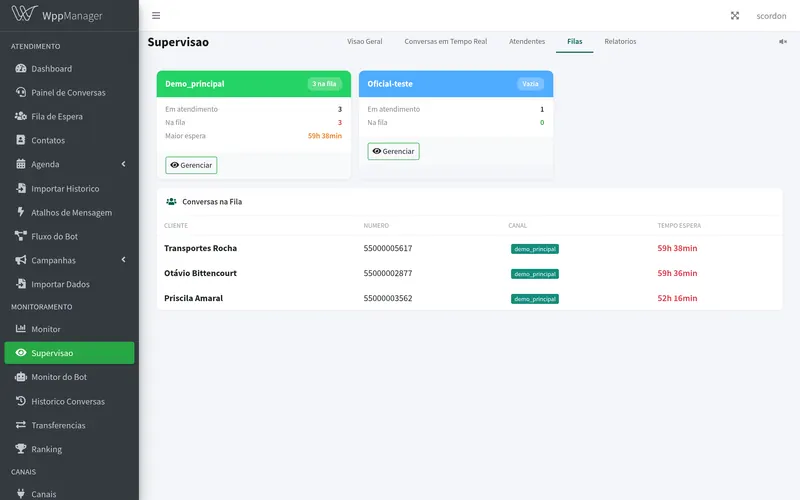This screenshot has height=500, width=800.
Task: Click the Fluxo do Bot diagram icon
Action: [21, 236]
